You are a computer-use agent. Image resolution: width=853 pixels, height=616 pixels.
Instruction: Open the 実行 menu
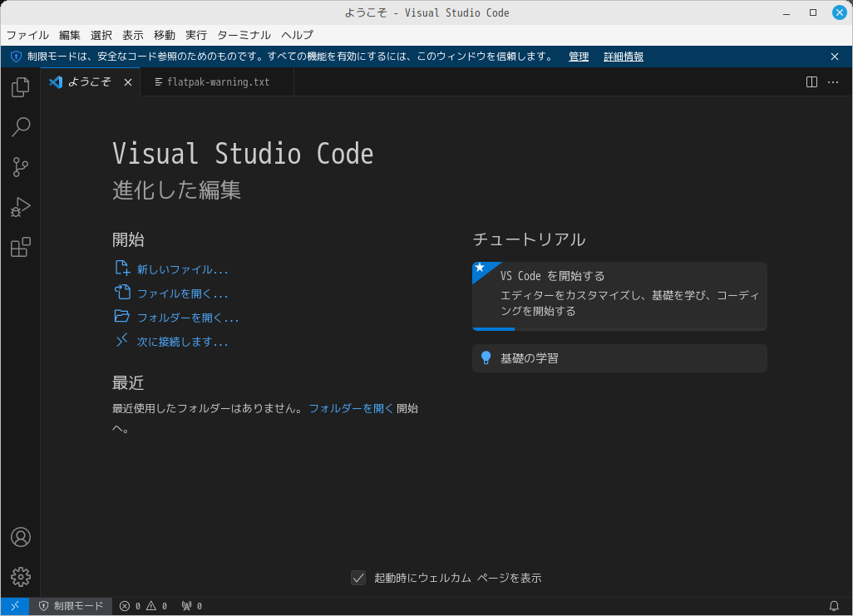tap(196, 36)
